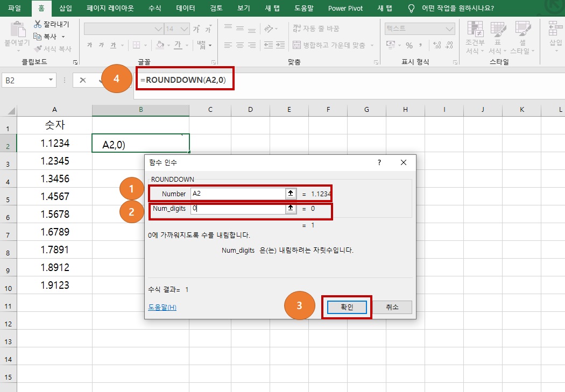Align text right in alignment group
The width and height of the screenshot is (565, 392).
tap(252, 45)
